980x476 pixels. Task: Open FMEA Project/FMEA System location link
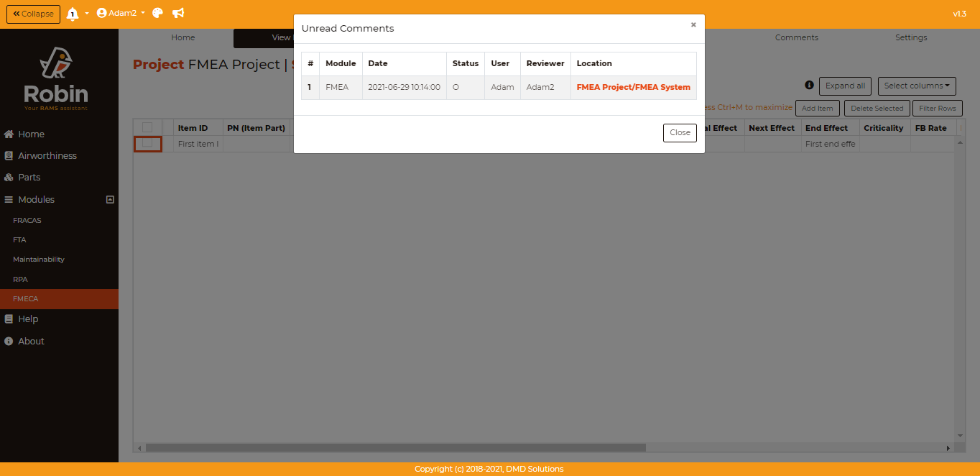[633, 87]
